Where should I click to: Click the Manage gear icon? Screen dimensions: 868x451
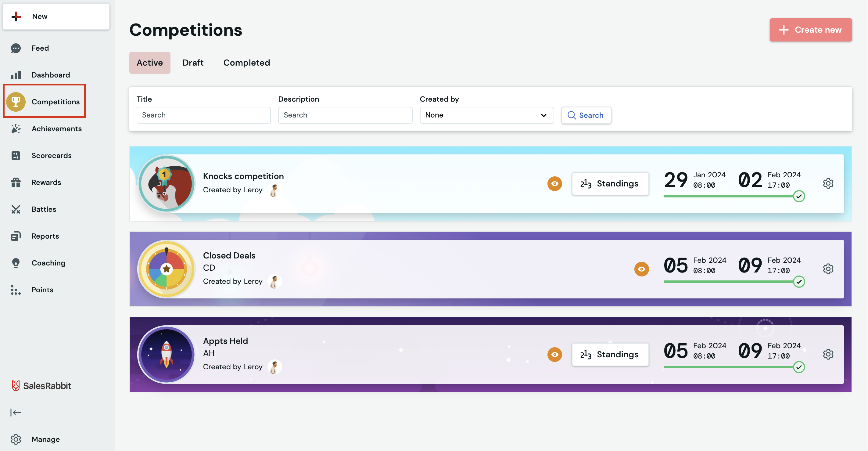click(16, 439)
